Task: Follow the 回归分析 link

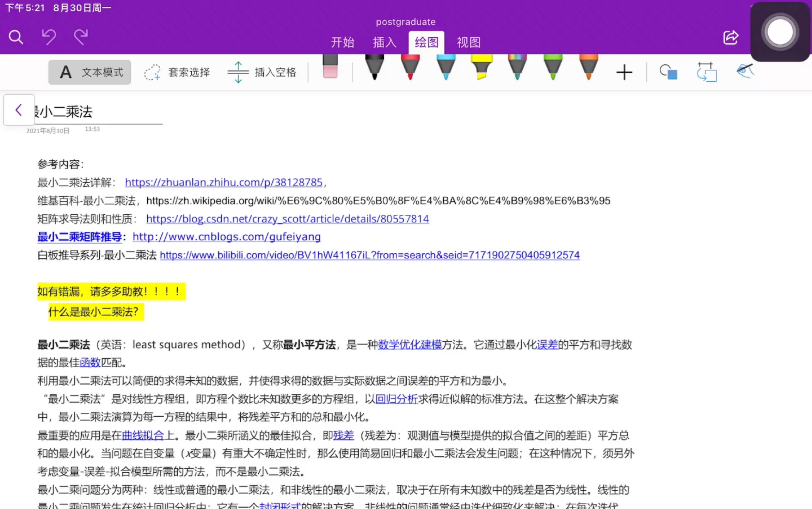Action: point(396,399)
